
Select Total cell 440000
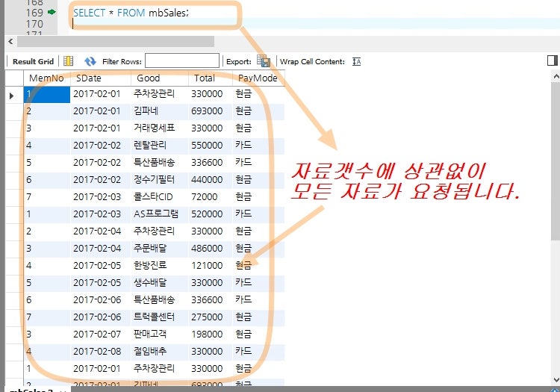(210, 180)
